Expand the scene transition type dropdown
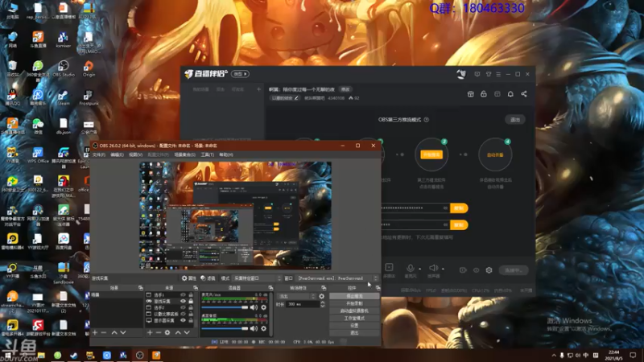This screenshot has height=362, width=644. (x=296, y=296)
